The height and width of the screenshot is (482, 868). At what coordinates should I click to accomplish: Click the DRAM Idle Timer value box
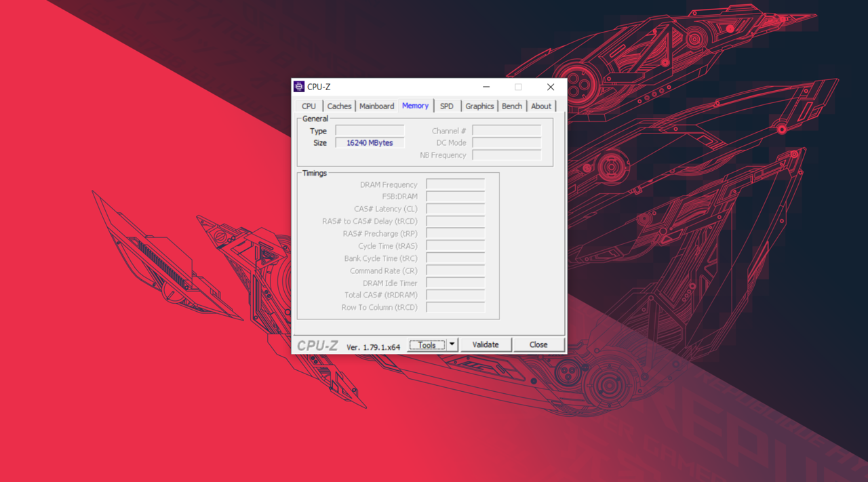click(x=456, y=283)
